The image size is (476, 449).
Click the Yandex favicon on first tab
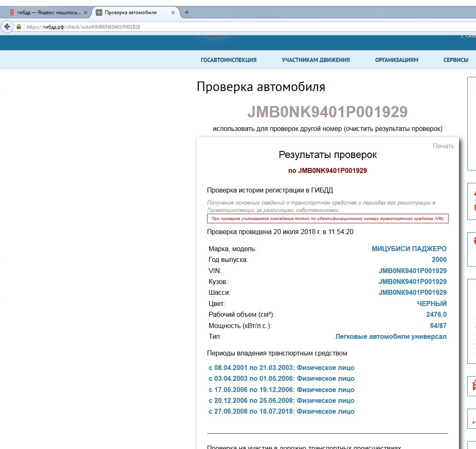tap(12, 12)
